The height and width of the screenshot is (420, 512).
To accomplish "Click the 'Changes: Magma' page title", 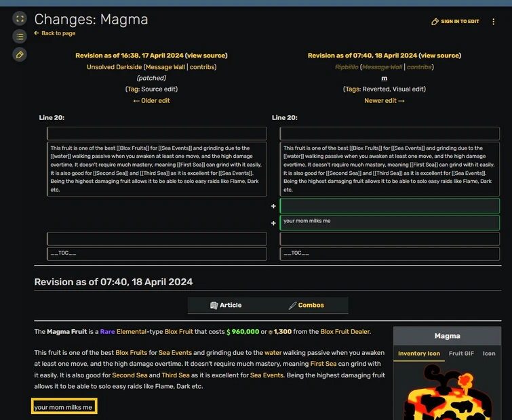I will [91, 19].
